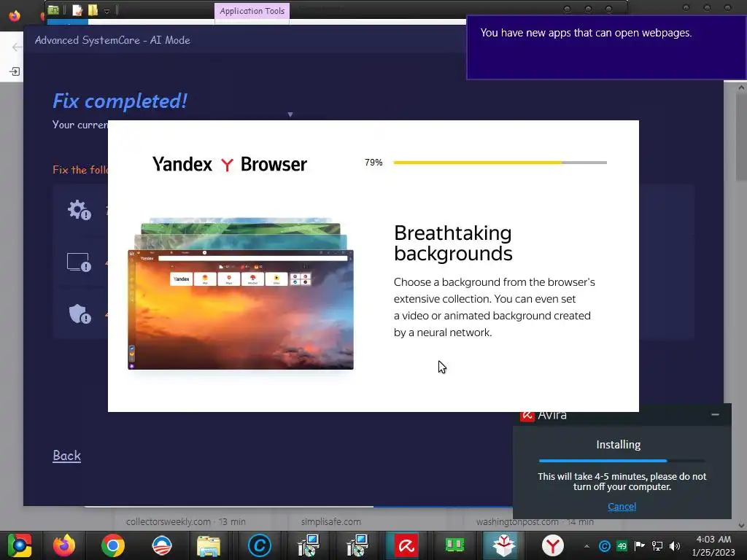Click the Yandex installer progress bar
This screenshot has width=747, height=560.
pyautogui.click(x=500, y=163)
